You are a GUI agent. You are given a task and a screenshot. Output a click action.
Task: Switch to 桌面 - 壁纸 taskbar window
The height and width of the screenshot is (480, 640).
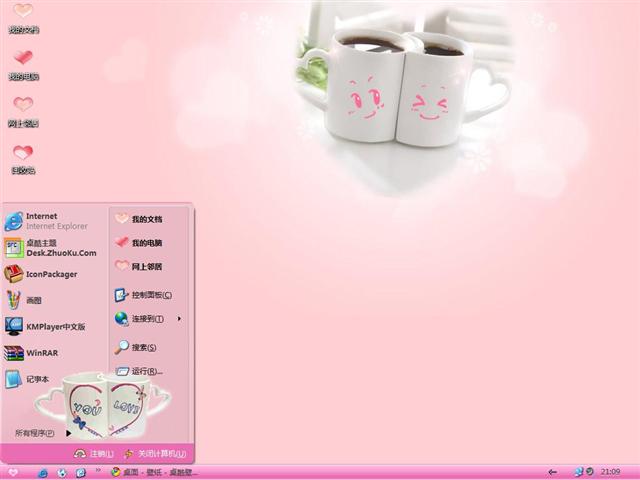click(154, 472)
